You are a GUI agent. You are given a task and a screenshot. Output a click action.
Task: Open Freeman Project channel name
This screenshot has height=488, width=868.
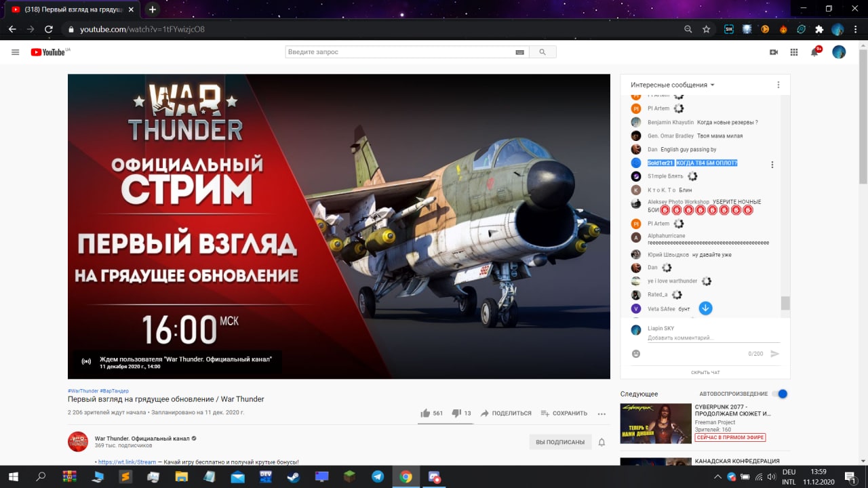tap(715, 422)
